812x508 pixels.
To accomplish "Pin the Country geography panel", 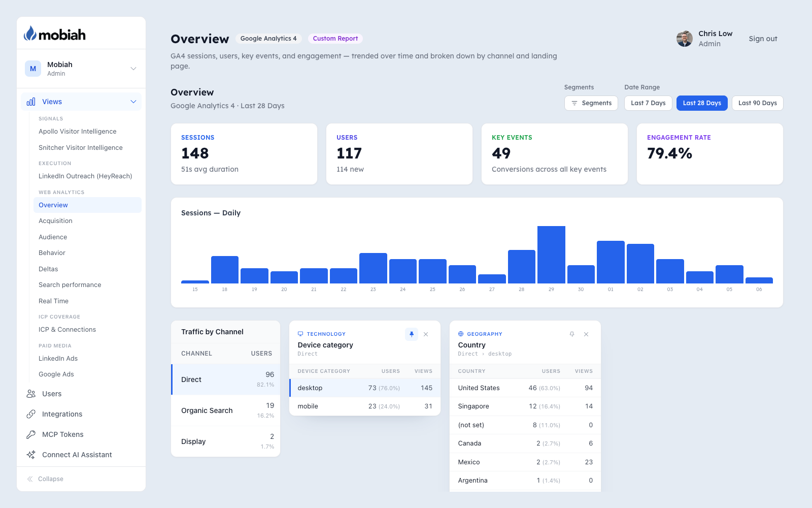I will tap(572, 334).
